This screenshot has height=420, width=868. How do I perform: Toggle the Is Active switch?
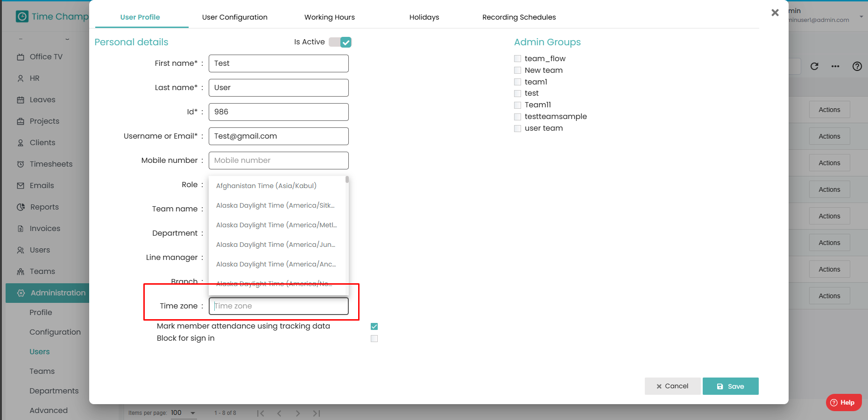[x=340, y=42]
